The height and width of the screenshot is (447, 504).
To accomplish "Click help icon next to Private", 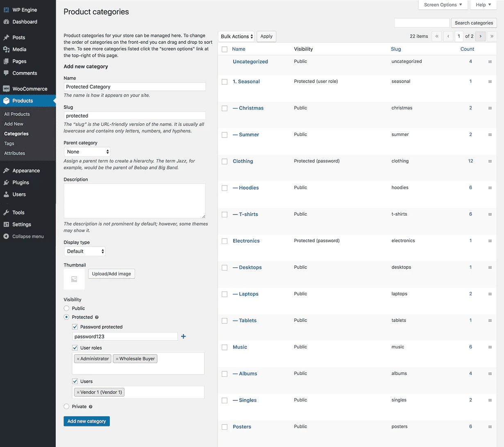I will (x=91, y=406).
